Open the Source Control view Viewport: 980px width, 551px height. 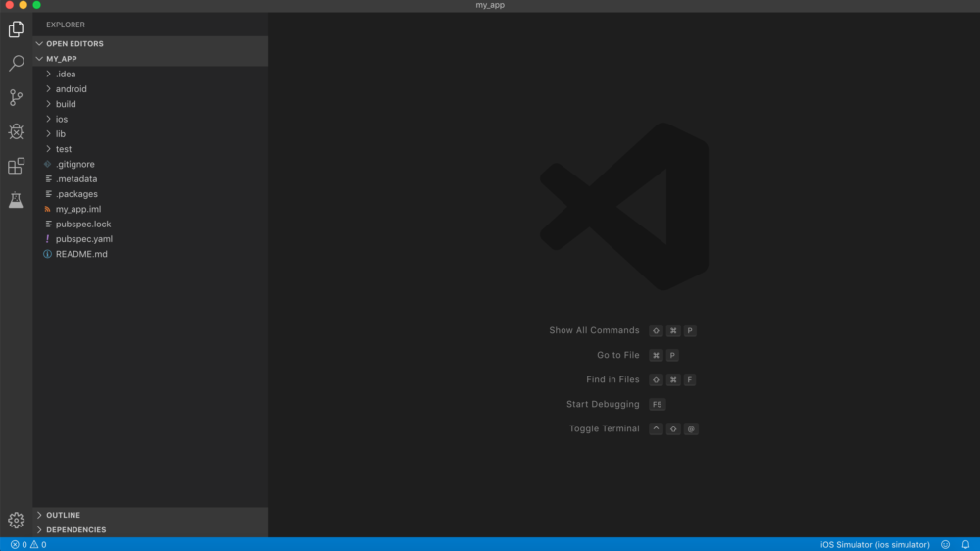pyautogui.click(x=17, y=97)
